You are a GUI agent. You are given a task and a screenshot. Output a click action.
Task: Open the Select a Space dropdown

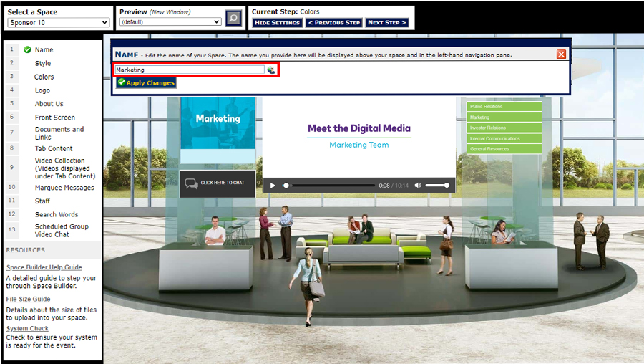click(x=58, y=22)
